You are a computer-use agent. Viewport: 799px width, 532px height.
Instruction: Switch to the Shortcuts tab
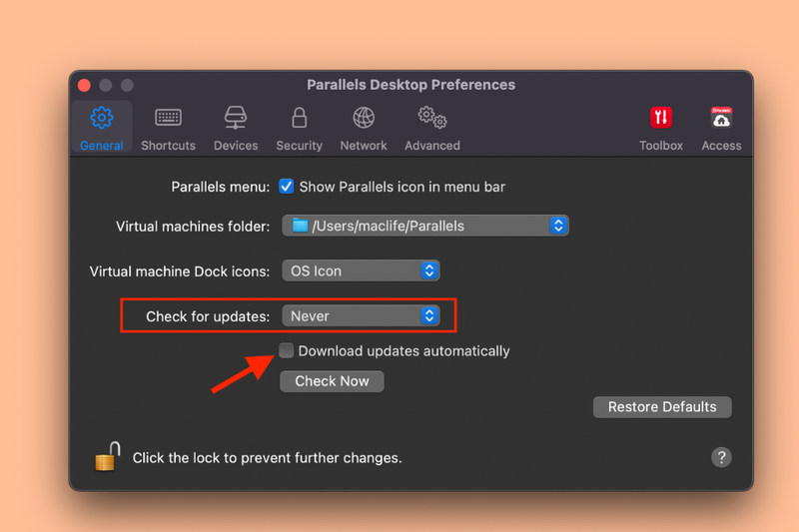tap(168, 128)
